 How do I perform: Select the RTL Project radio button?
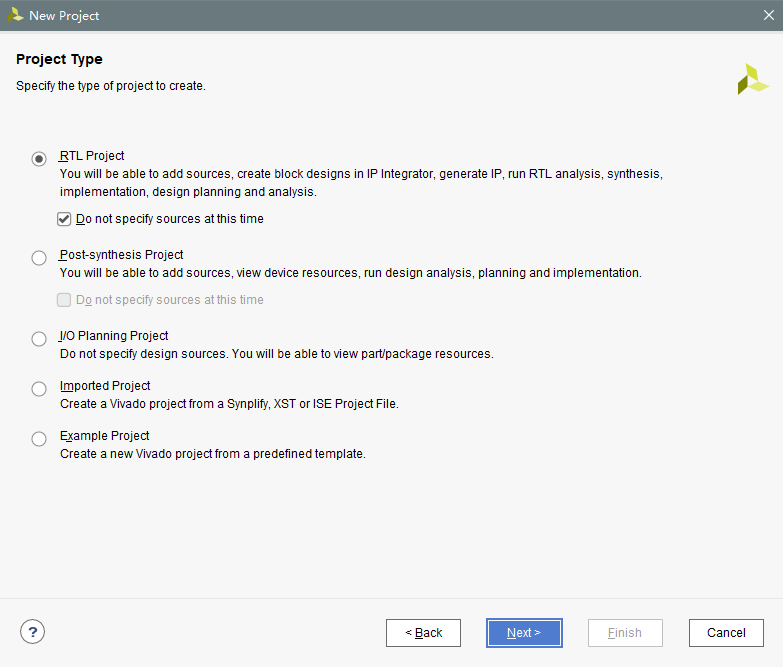click(x=39, y=159)
